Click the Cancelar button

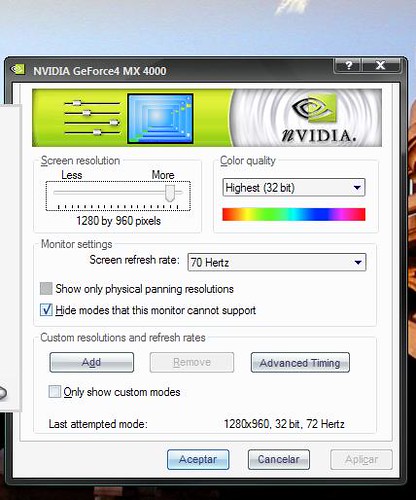pyautogui.click(x=279, y=459)
